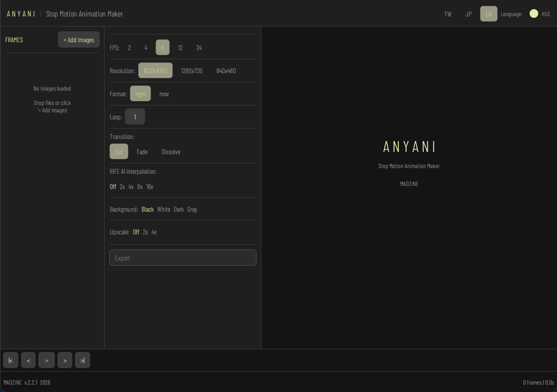Step back to the previous frame
This screenshot has height=392, width=557.
pos(28,360)
